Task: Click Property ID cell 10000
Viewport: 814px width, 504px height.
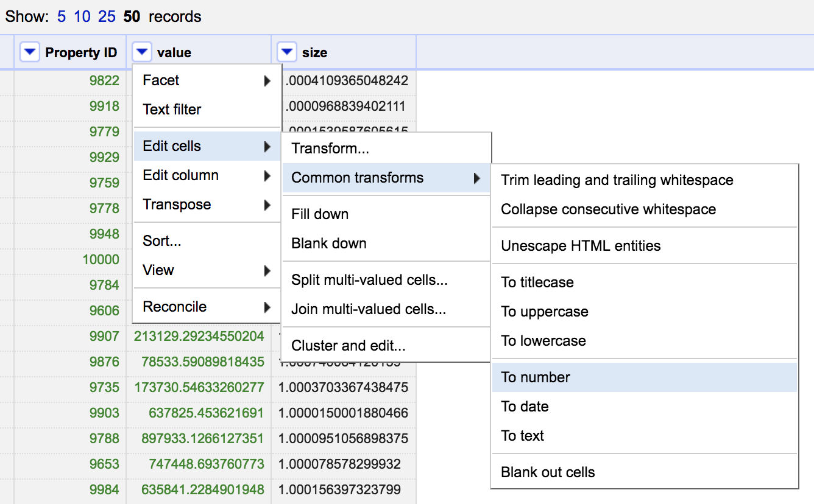Action: (x=101, y=259)
